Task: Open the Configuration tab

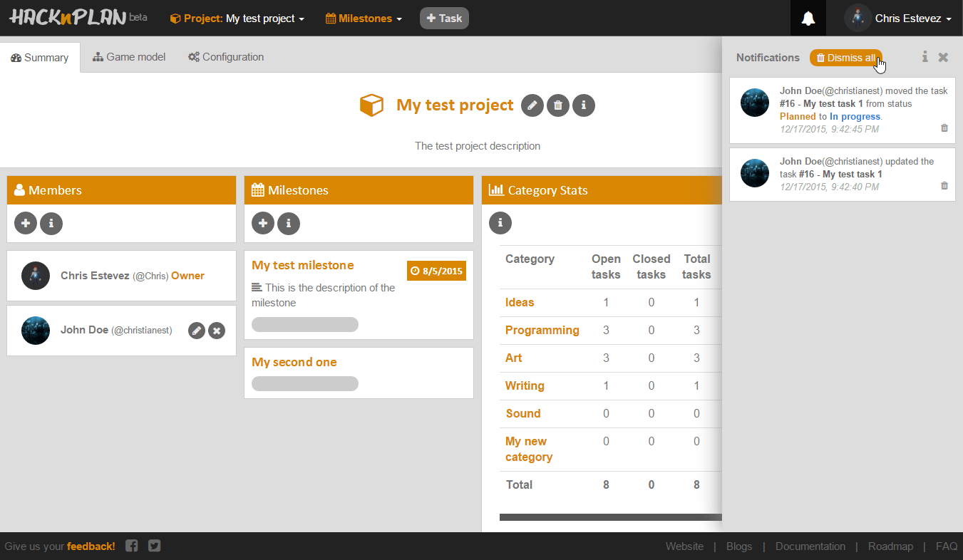Action: [226, 57]
